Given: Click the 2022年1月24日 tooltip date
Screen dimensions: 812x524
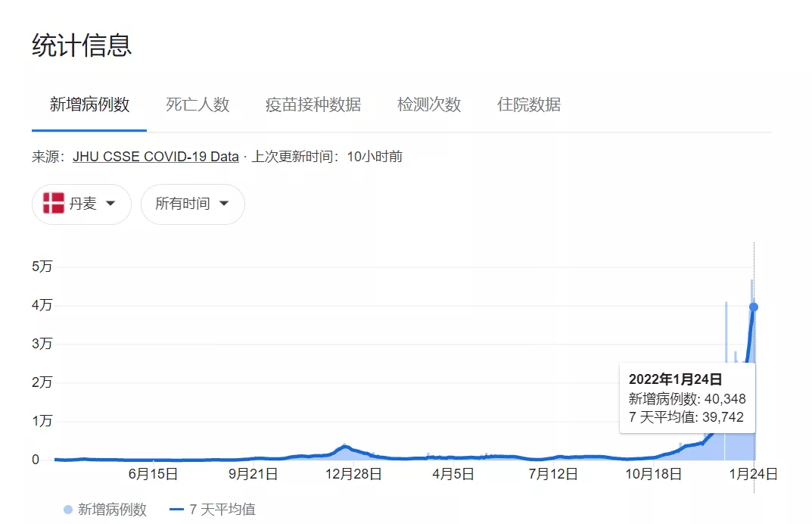Looking at the screenshot, I should coord(675,379).
